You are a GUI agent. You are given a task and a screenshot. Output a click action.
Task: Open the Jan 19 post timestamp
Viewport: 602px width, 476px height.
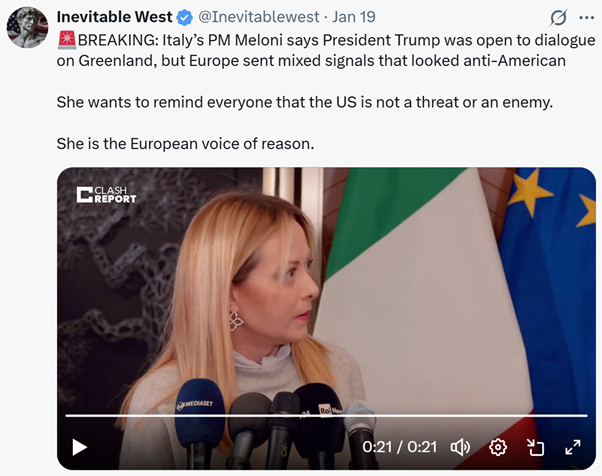point(354,17)
